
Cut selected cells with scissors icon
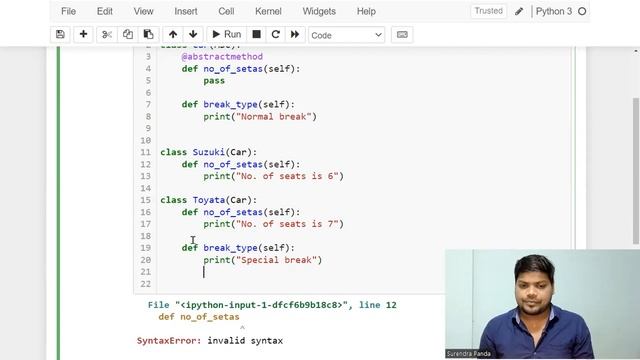point(107,35)
